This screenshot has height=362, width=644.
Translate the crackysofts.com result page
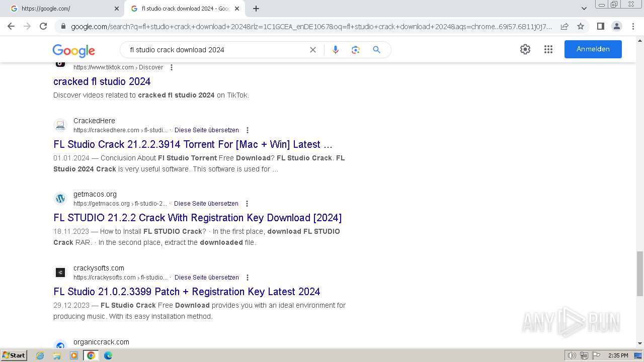pyautogui.click(x=207, y=278)
